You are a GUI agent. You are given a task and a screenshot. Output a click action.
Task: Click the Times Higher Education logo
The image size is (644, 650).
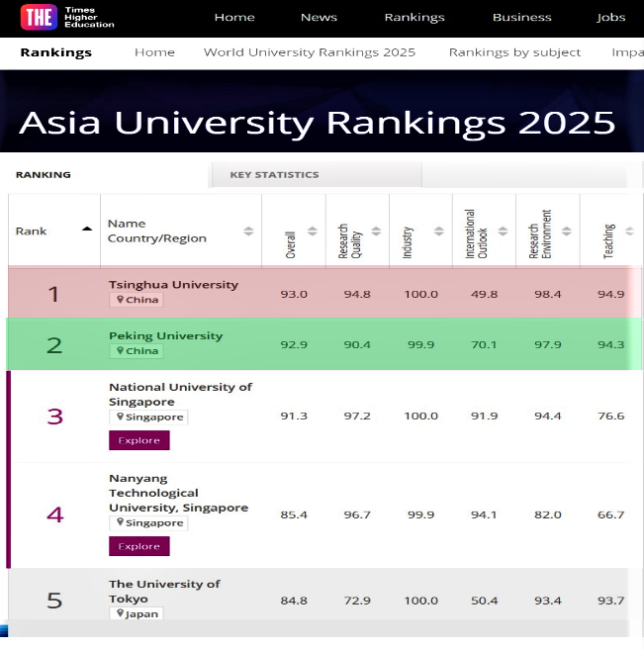pos(67,17)
